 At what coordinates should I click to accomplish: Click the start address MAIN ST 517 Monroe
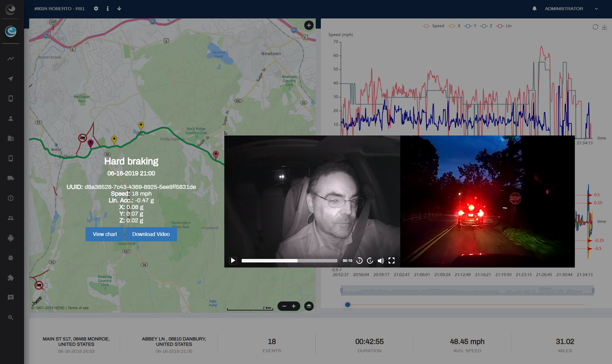76,342
